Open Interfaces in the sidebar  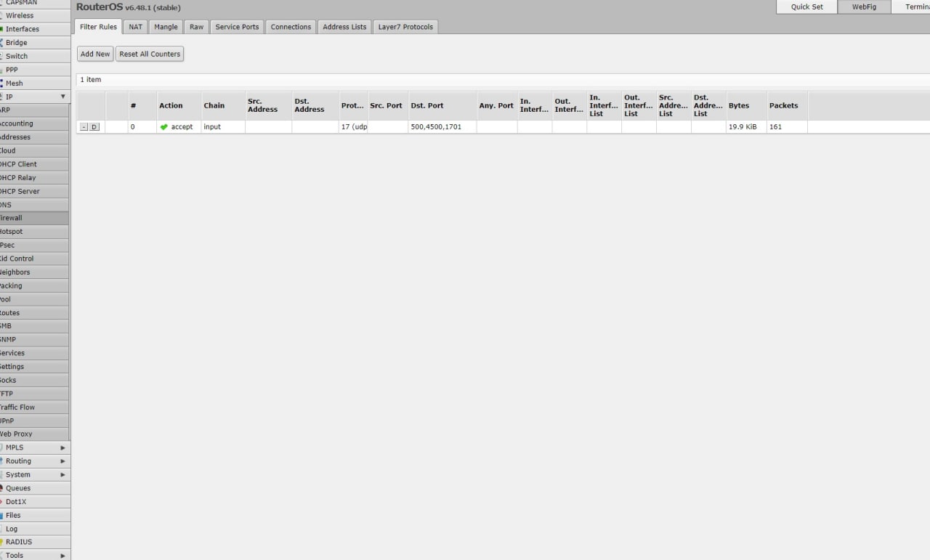pos(35,29)
